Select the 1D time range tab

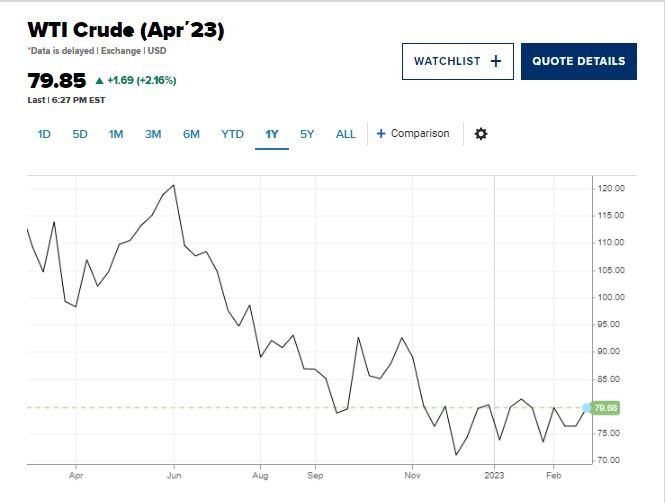pyautogui.click(x=44, y=134)
